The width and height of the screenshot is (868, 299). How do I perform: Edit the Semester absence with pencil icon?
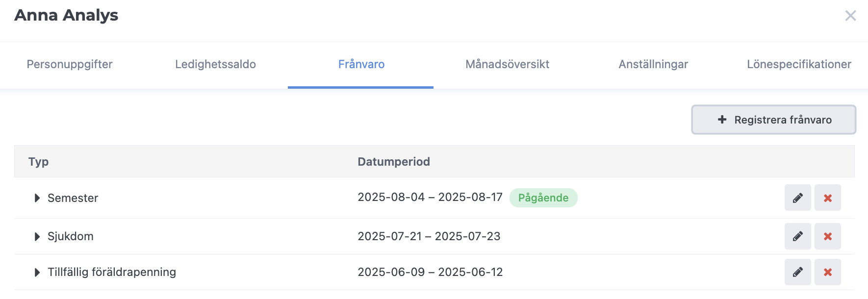(x=798, y=198)
